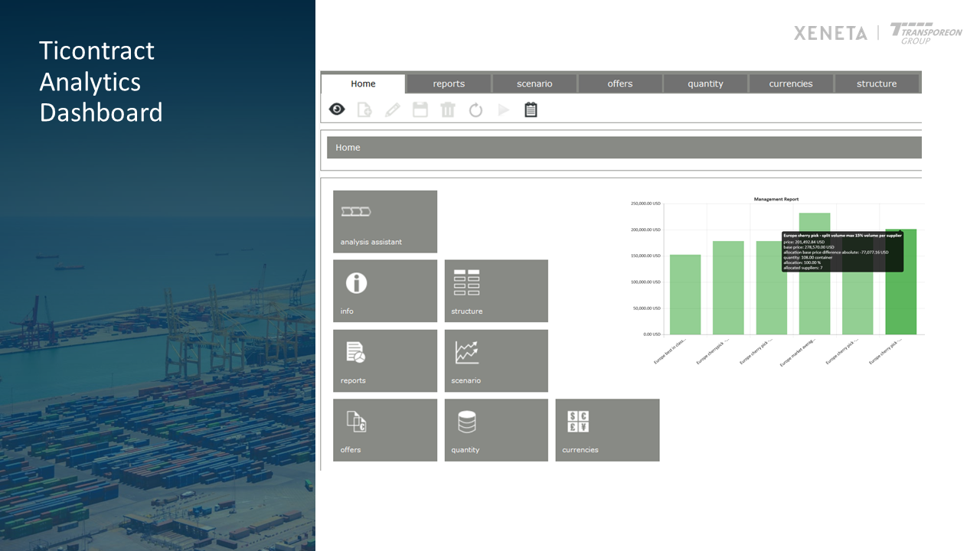Click the pencil edit icon
Image resolution: width=980 pixels, height=551 pixels.
[x=392, y=109]
